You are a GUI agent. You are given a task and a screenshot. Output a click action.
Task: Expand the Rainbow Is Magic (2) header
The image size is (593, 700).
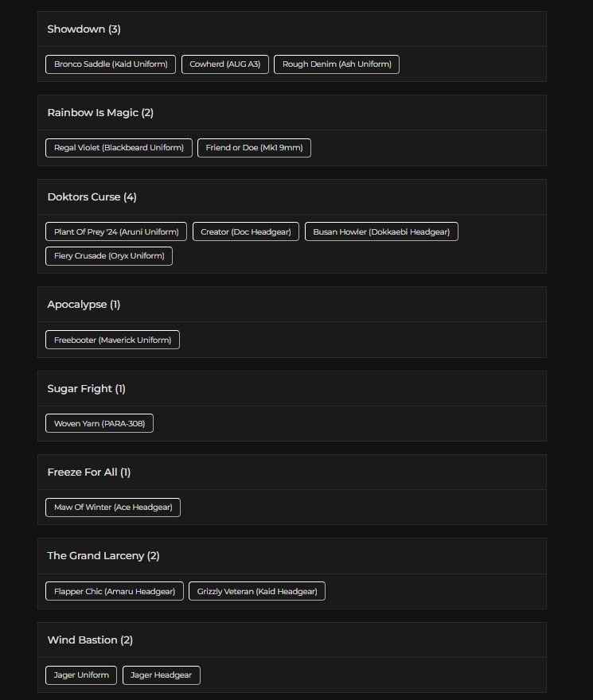click(x=292, y=112)
